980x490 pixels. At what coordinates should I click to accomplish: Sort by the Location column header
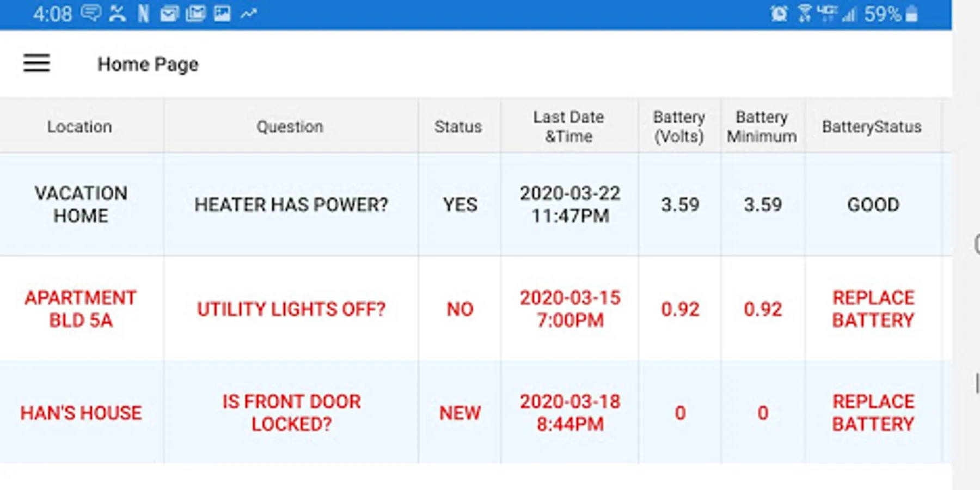click(x=79, y=126)
